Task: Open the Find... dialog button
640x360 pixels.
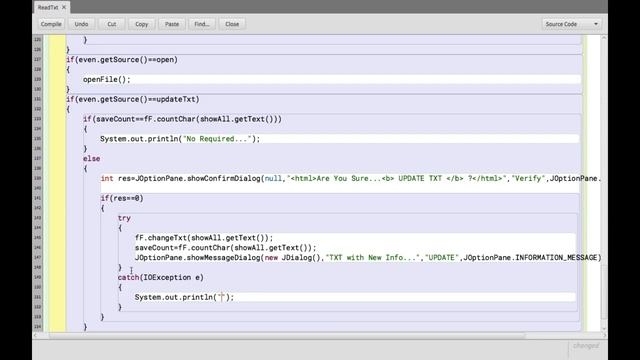Action: (202, 24)
